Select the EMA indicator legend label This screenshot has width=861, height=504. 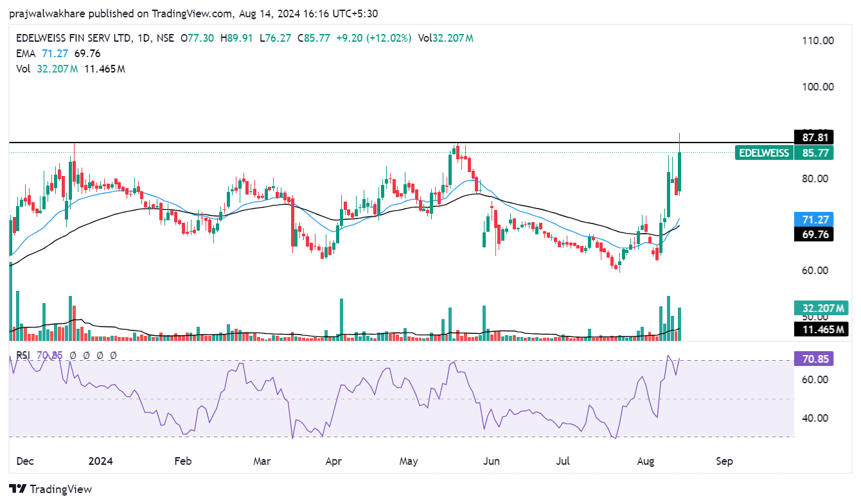(x=26, y=53)
